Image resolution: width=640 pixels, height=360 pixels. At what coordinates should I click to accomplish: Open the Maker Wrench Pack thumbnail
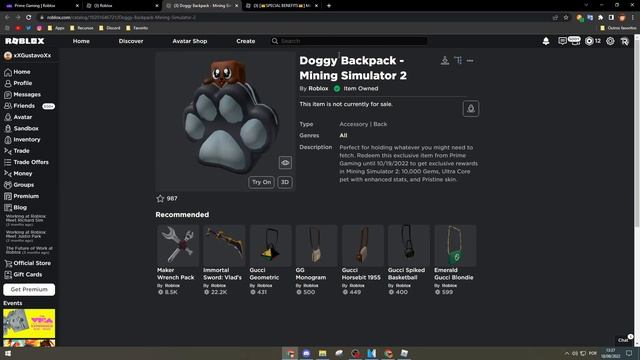pyautogui.click(x=178, y=245)
